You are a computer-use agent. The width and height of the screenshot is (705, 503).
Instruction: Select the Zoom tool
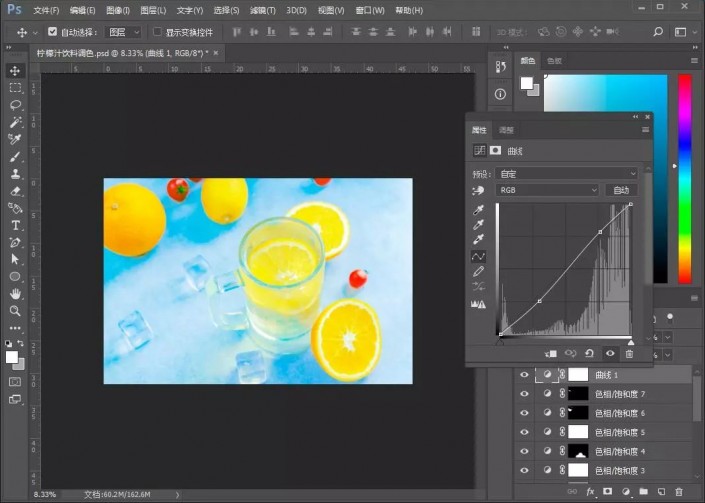click(15, 311)
